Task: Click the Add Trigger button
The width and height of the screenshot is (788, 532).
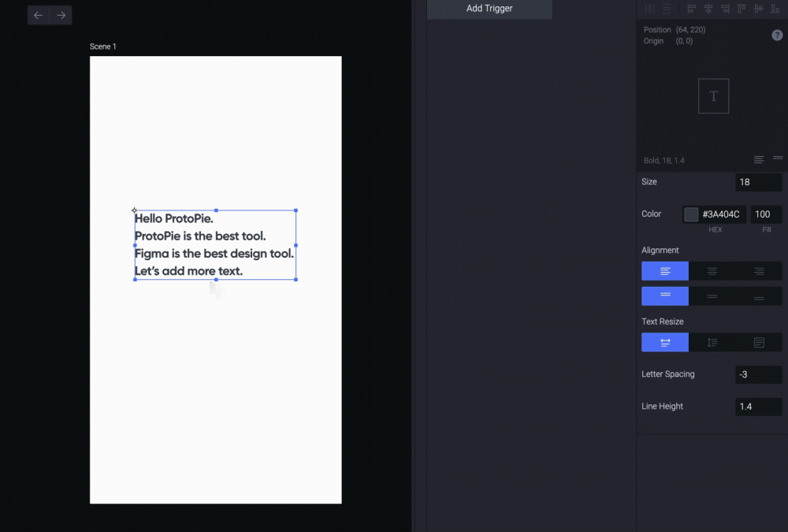Action: [x=489, y=9]
